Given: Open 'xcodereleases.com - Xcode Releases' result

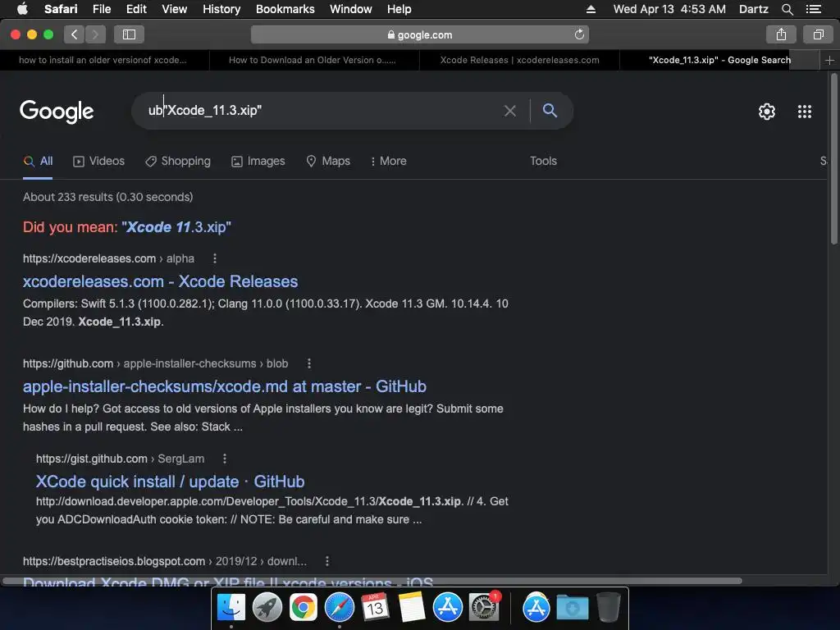Looking at the screenshot, I should pyautogui.click(x=160, y=282).
